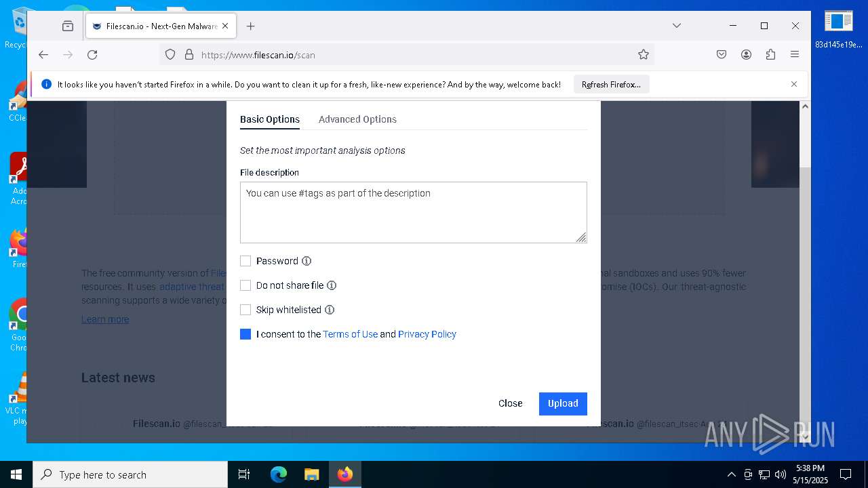The width and height of the screenshot is (868, 488).
Task: Open the Privacy Policy link
Action: (x=427, y=334)
